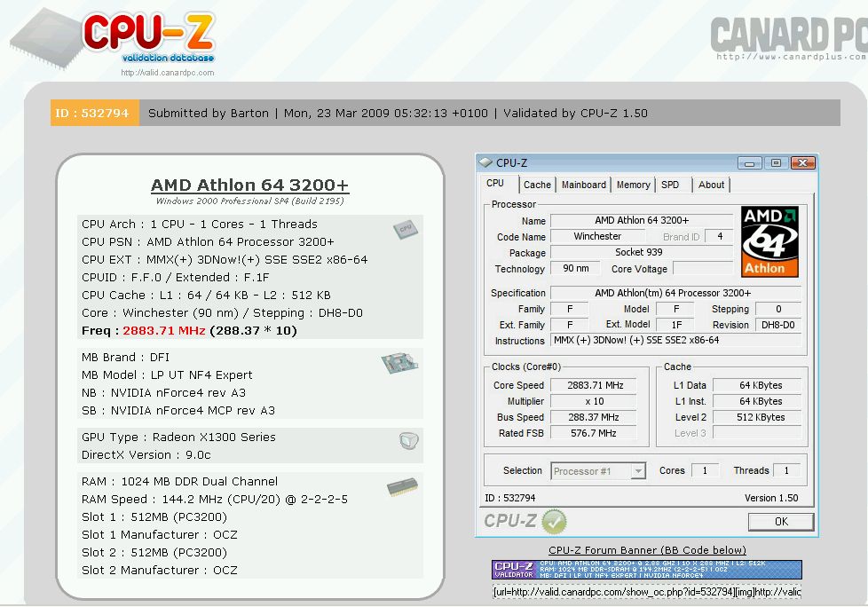Select the CPU tab

tap(495, 183)
